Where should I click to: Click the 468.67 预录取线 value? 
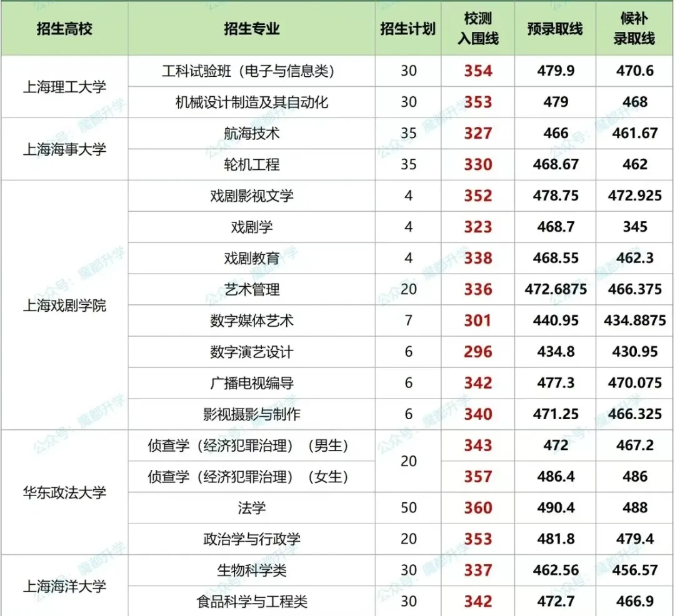pyautogui.click(x=556, y=165)
